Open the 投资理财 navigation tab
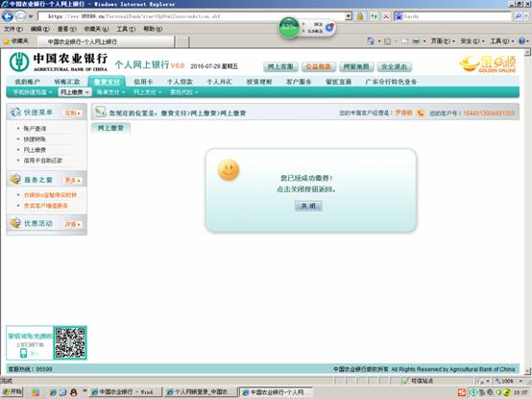Screen dimensions: 532x399 click(259, 82)
